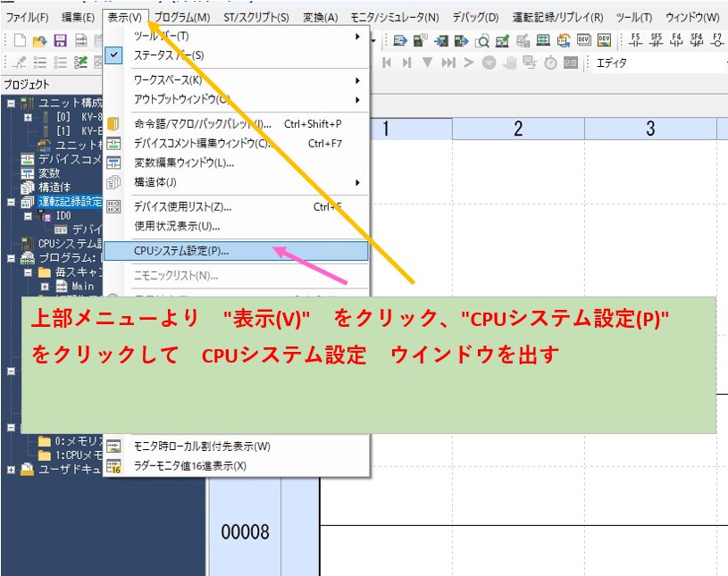Image resolution: width=728 pixels, height=576 pixels.
Task: Toggle the ステータスバー(S) checked menu item
Action: 169,55
